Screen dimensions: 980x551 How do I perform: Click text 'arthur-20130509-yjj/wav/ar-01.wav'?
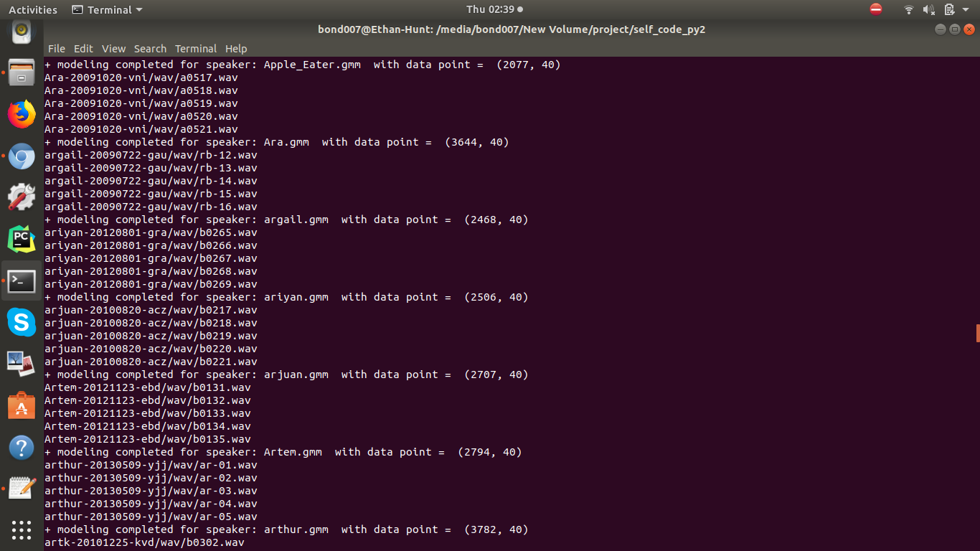click(x=151, y=465)
